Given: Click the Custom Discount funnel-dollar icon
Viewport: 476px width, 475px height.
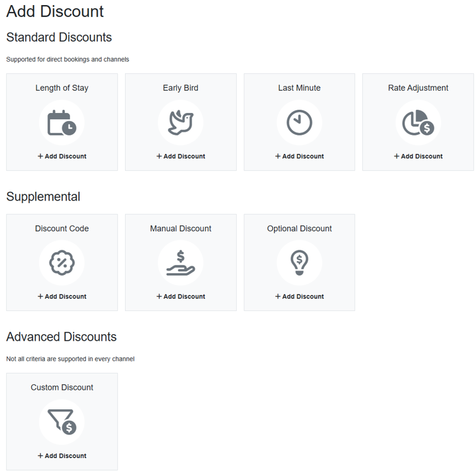Looking at the screenshot, I should 62,422.
